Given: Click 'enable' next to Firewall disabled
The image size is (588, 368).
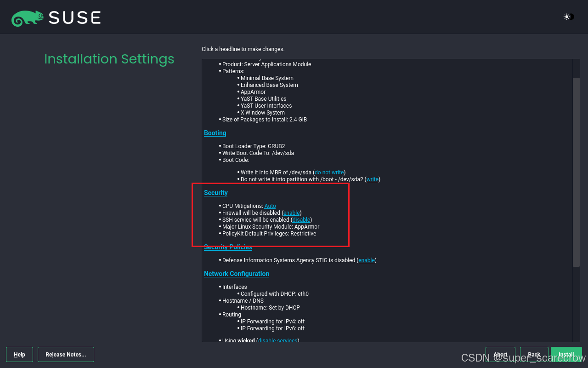Looking at the screenshot, I should point(292,213).
